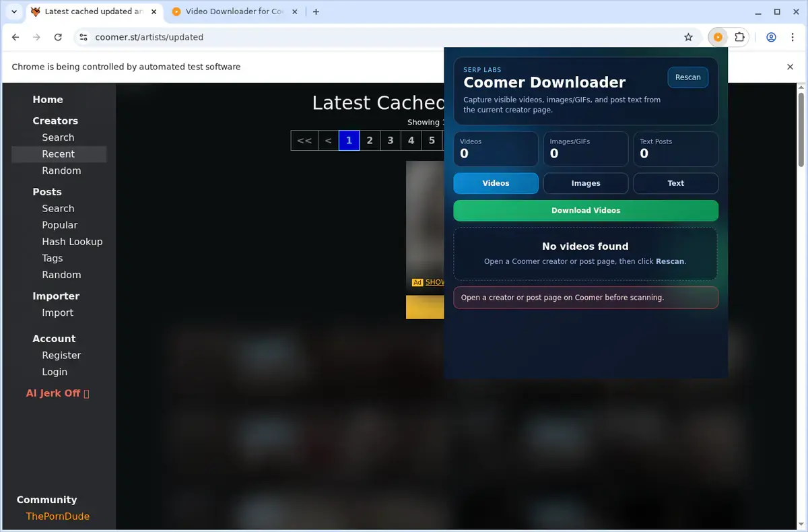Viewport: 808px width, 532px height.
Task: Click the Posts heading in sidebar
Action: click(47, 192)
